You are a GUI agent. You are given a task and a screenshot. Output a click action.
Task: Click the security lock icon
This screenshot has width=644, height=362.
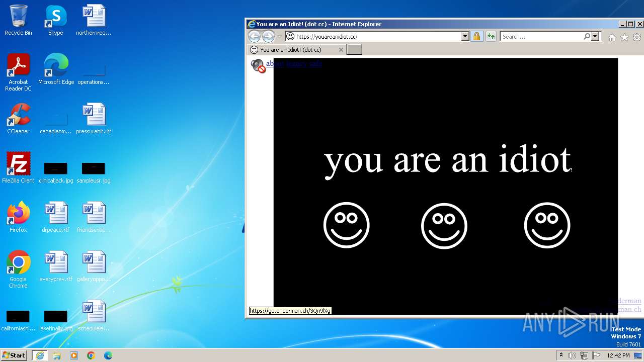[x=476, y=36]
